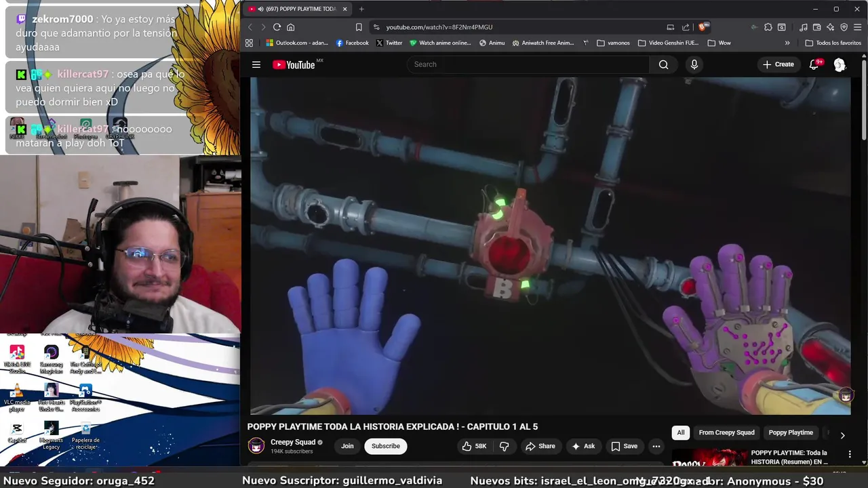Open CapCut desktop shortcut
Image resolution: width=868 pixels, height=488 pixels.
[17, 433]
